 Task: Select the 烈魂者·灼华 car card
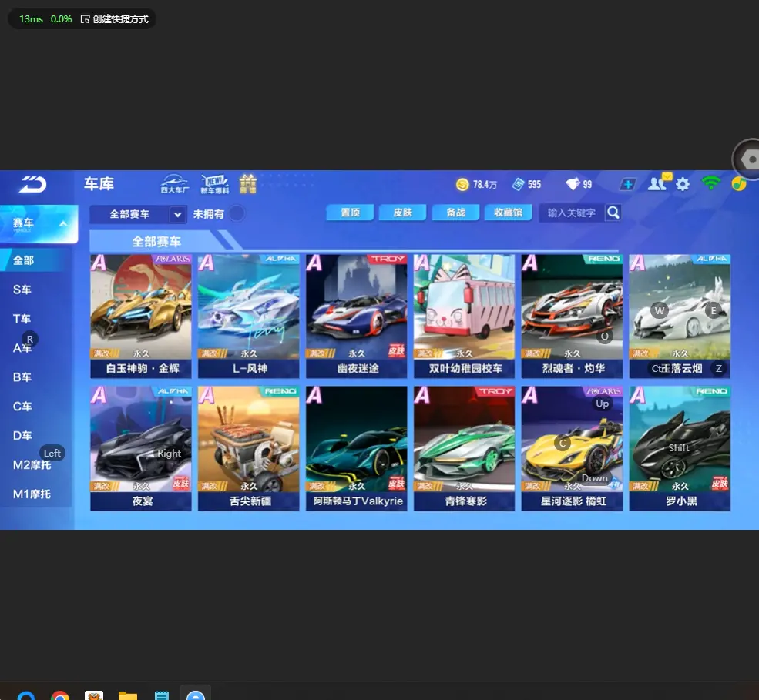(573, 317)
